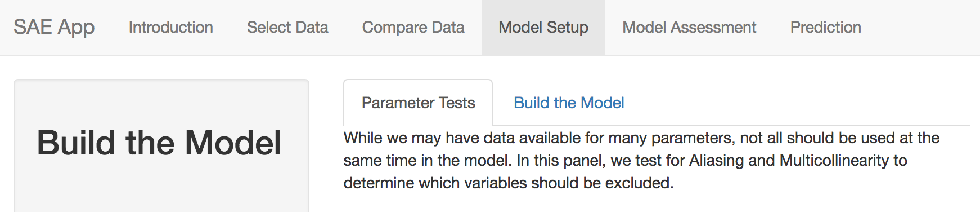Open the Introduction page
The width and height of the screenshot is (980, 212).
170,27
